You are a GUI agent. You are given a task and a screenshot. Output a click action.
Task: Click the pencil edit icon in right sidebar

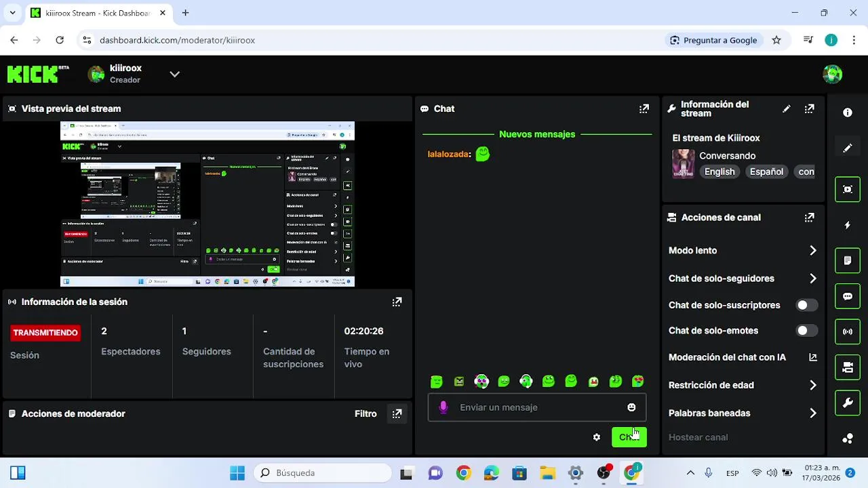click(848, 148)
